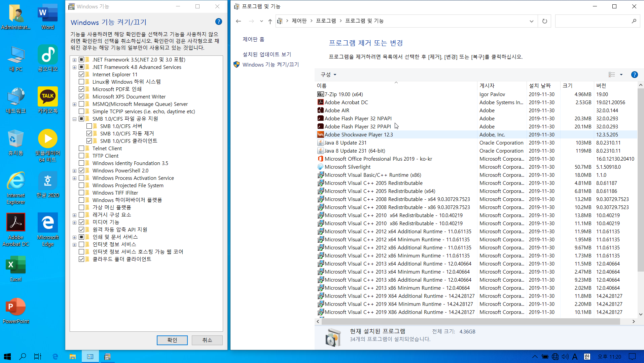The width and height of the screenshot is (644, 363).
Task: Click the help icon in 프로그램 및 기능 toolbar
Action: coord(634,75)
